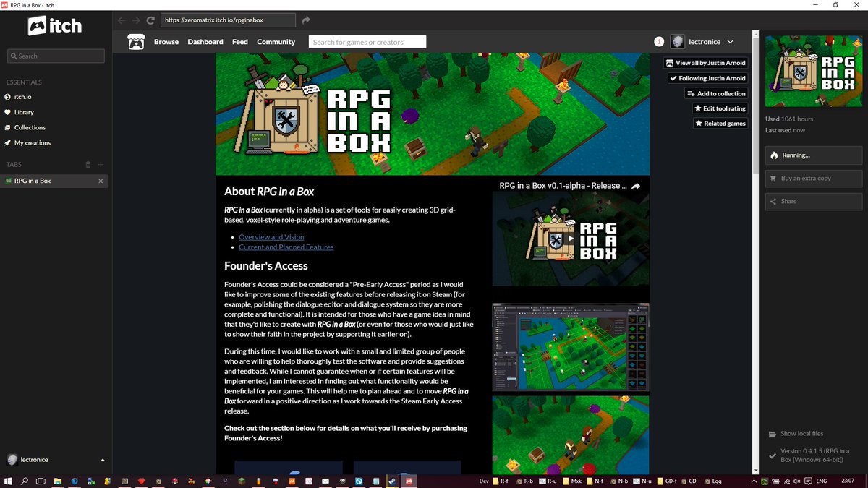Screen dimensions: 868x488
Task: Open the green landscape screenshot thumbnail
Action: (571, 435)
